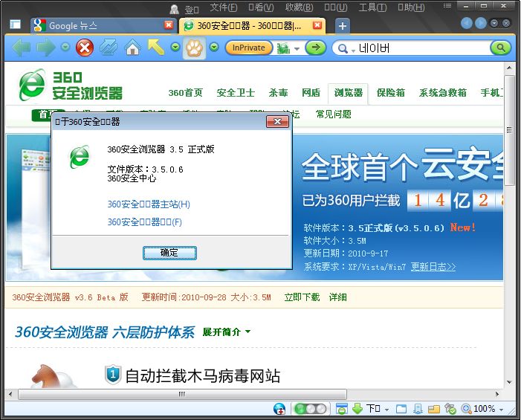521x420 pixels.
Task: Click in the search box containing 네이버
Action: pos(422,48)
